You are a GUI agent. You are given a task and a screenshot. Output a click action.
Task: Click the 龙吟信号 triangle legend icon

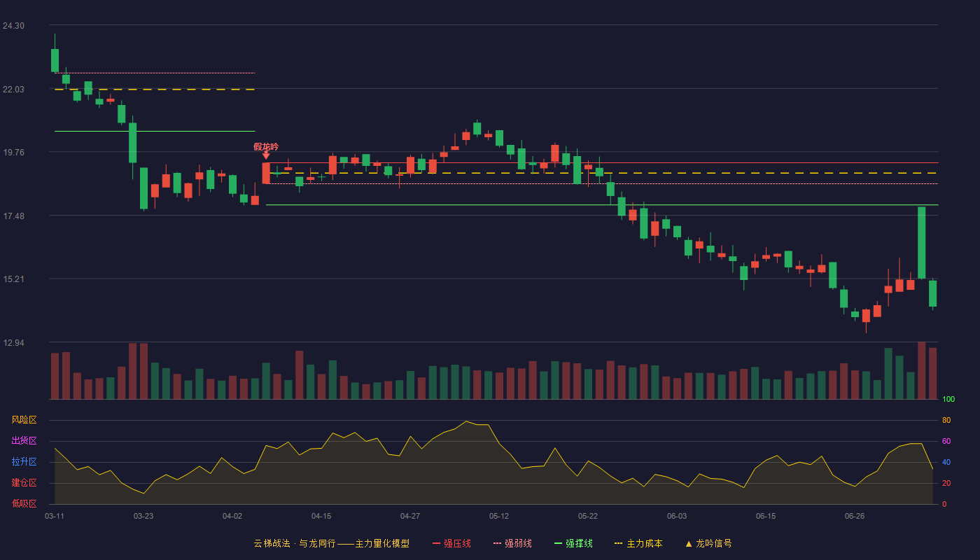(x=689, y=543)
